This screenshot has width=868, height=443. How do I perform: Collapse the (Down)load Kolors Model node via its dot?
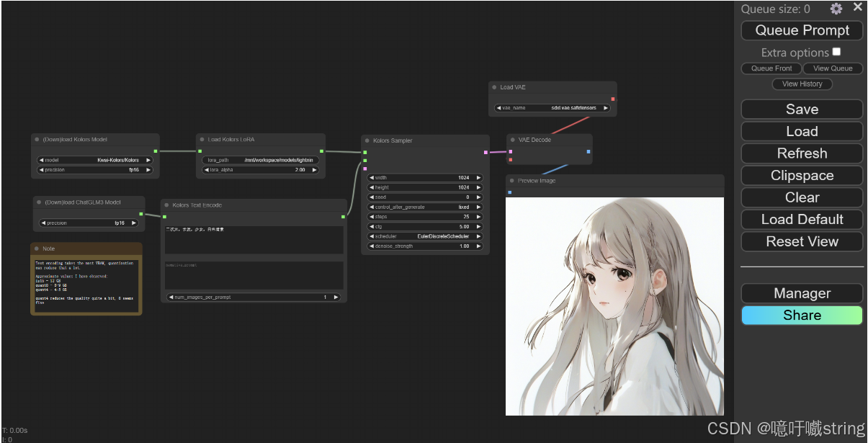pos(37,140)
